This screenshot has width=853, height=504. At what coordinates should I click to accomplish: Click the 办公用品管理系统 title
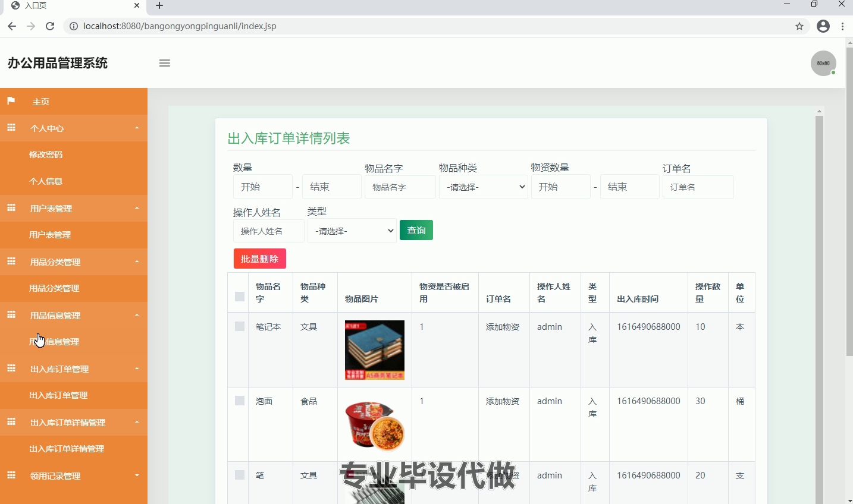pos(58,63)
